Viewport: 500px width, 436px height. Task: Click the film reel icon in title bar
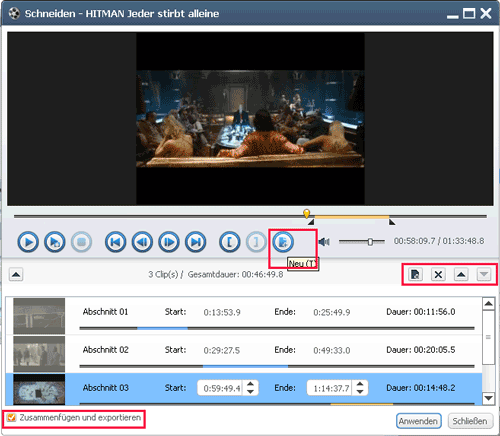[14, 13]
